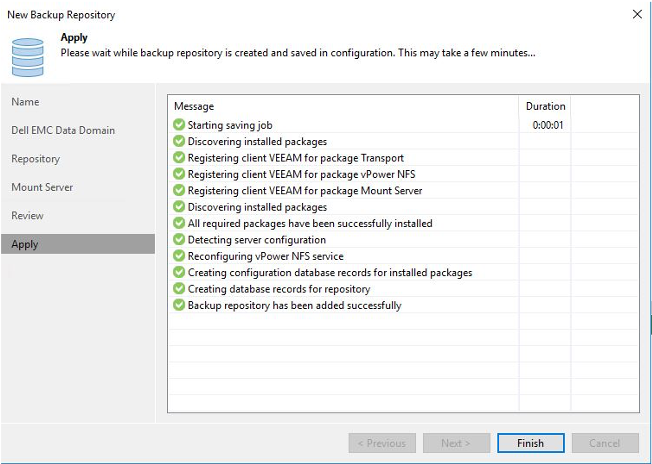652x464 pixels.
Task: Select the Repository step in sidebar
Action: point(36,159)
